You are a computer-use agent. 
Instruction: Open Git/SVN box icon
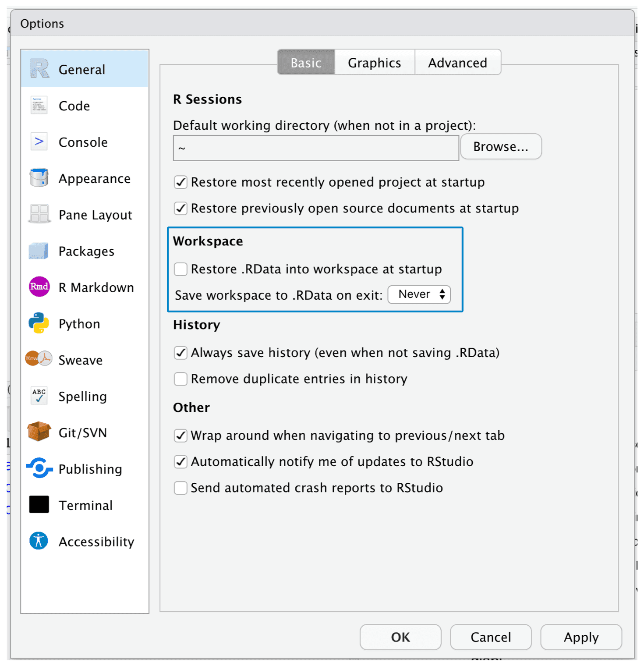39,432
